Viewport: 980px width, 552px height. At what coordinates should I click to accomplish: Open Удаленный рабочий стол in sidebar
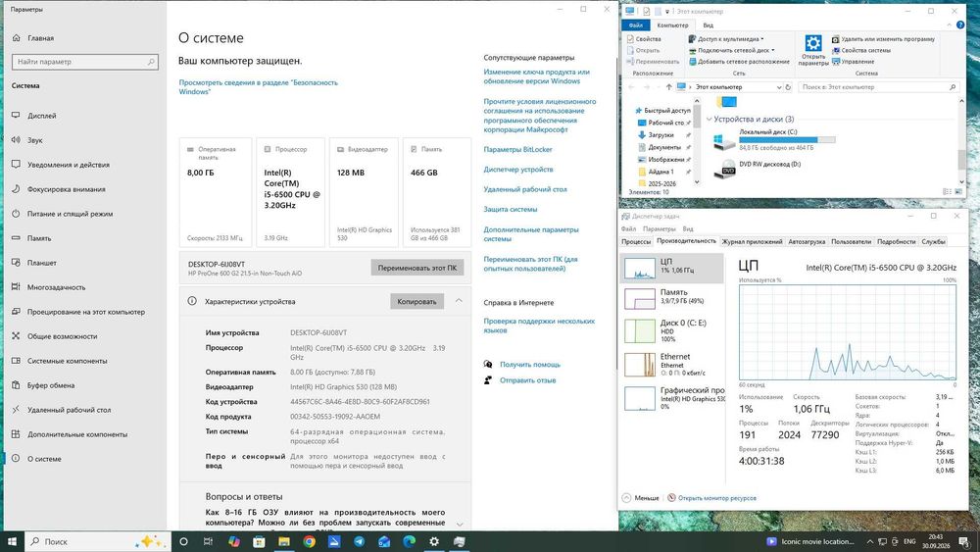69,410
